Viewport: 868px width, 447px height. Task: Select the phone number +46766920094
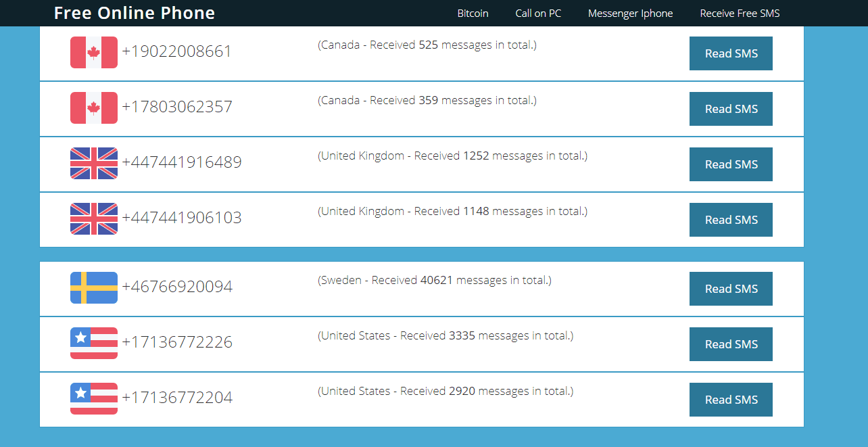click(x=177, y=286)
